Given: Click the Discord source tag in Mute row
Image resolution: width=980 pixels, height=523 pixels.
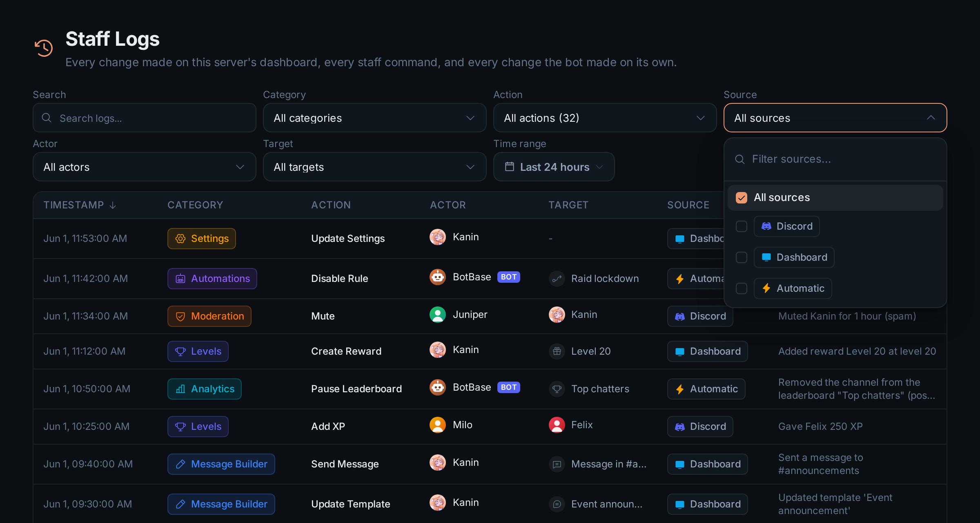Looking at the screenshot, I should pos(700,316).
